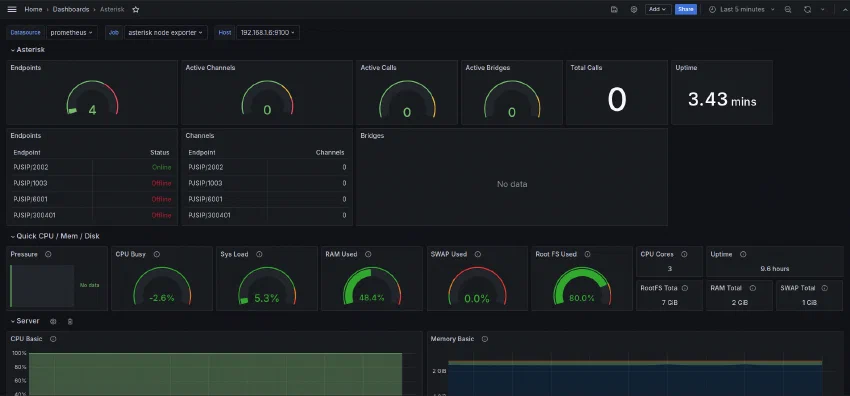Viewport: 850px width, 396px height.
Task: Click the Total Calls panel title
Action: click(586, 68)
